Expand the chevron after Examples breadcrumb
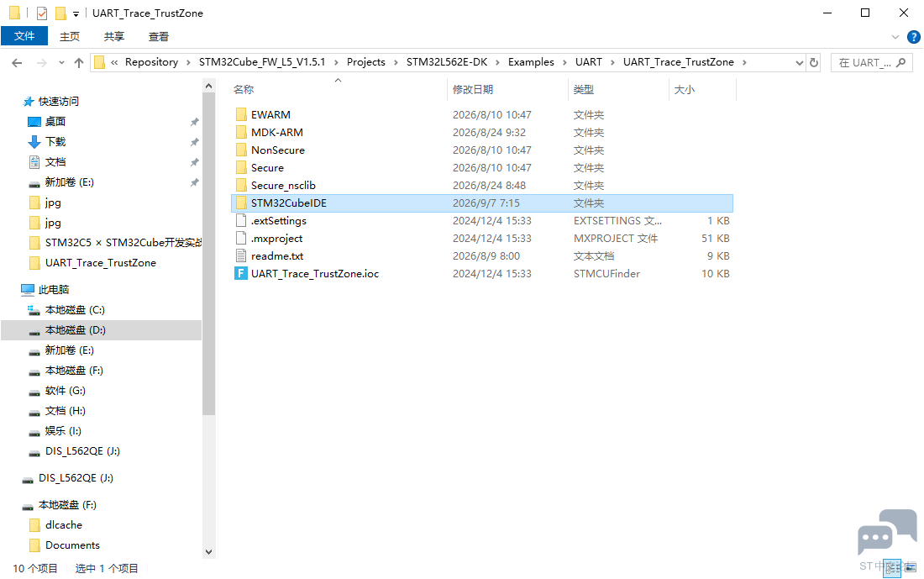Screen dimensions: 924x579 (564, 62)
